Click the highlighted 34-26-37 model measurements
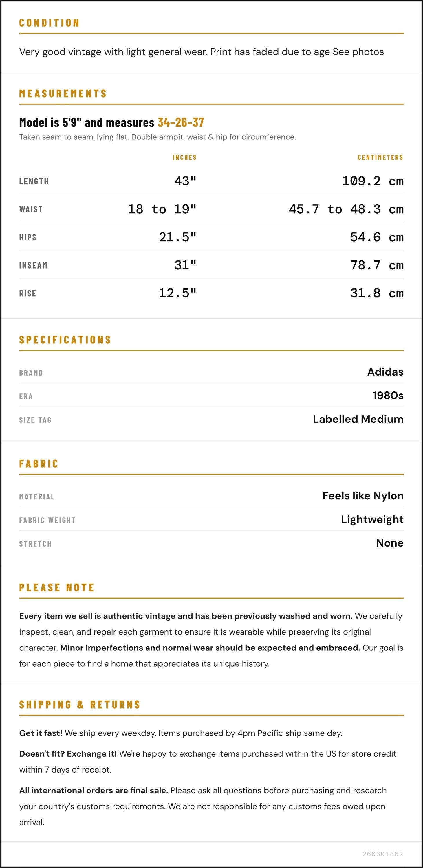The width and height of the screenshot is (423, 868). tap(181, 122)
